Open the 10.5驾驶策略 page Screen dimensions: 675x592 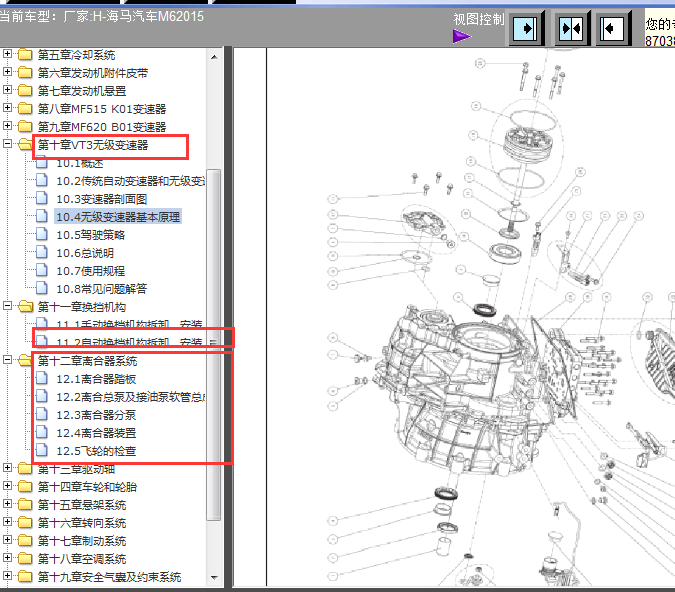tap(90, 235)
